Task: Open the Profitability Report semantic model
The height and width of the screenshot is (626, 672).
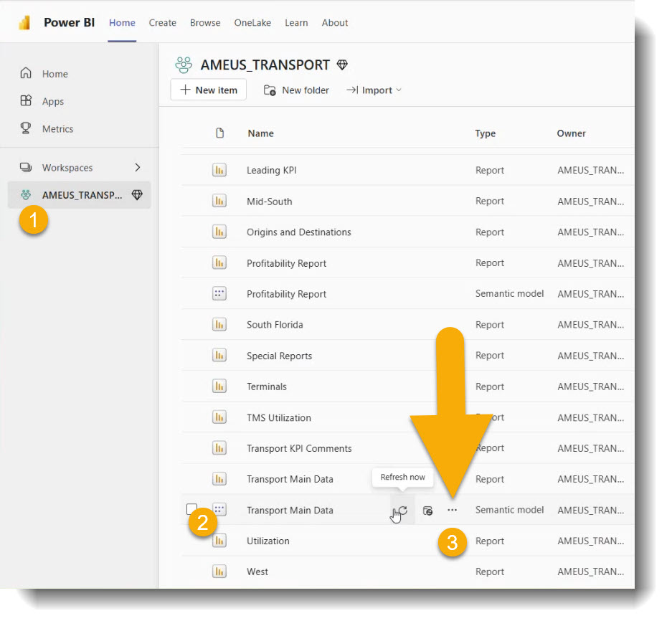Action: 286,294
